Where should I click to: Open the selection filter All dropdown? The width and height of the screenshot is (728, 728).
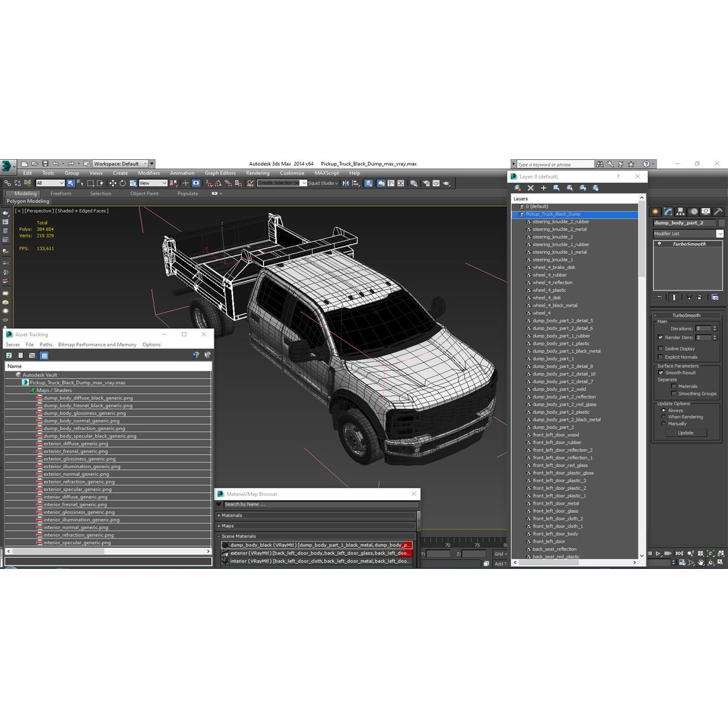[50, 183]
